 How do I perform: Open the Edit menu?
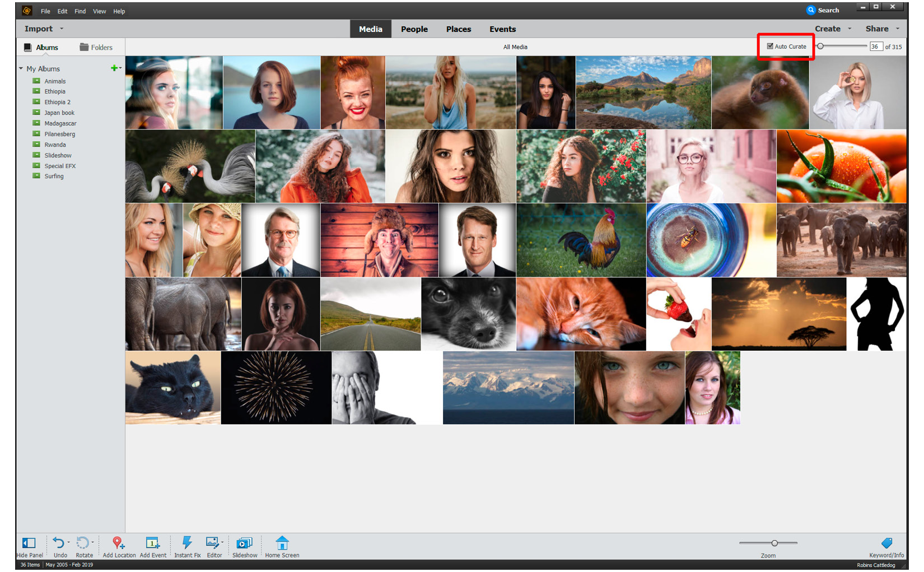point(62,11)
